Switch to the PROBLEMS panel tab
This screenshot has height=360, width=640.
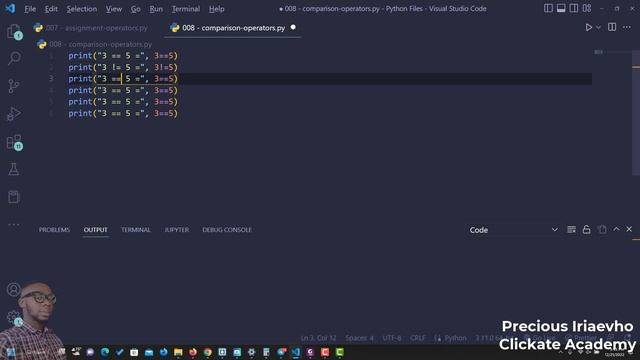(54, 230)
